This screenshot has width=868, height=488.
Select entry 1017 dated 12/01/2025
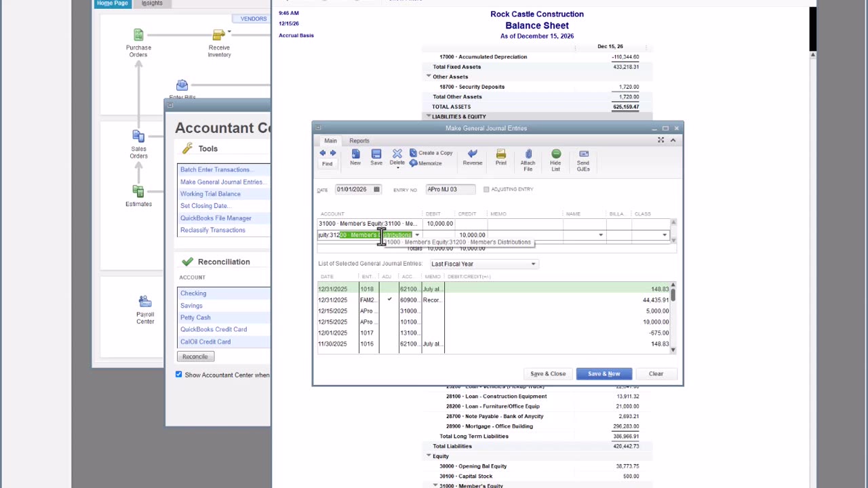coord(494,333)
